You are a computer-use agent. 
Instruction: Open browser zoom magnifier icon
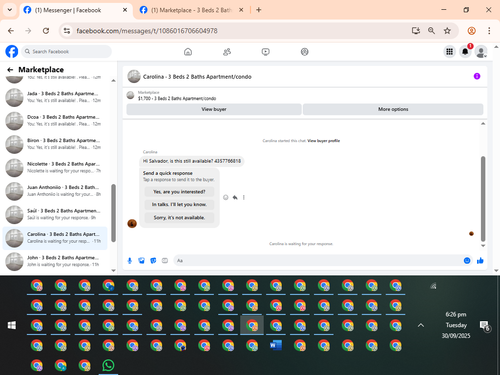[x=431, y=31]
